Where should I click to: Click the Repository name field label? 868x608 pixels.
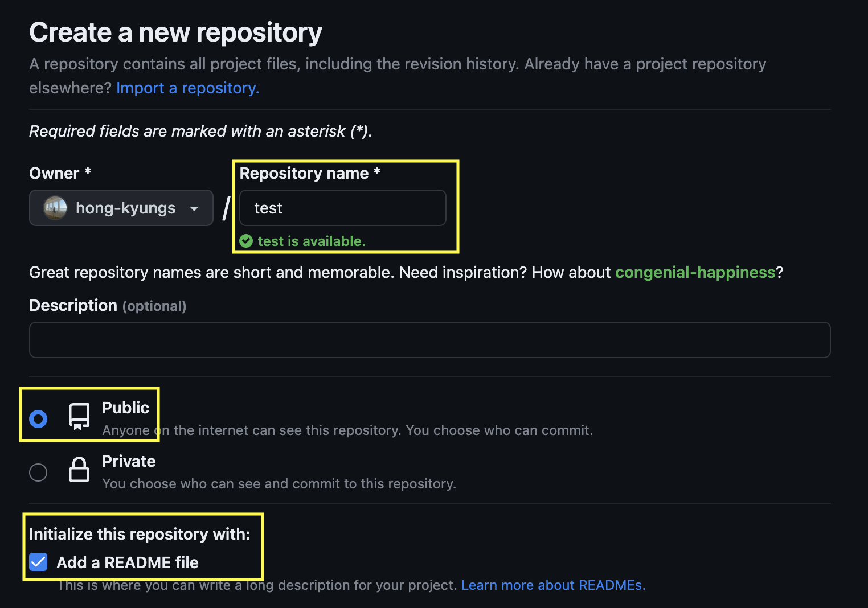[304, 174]
